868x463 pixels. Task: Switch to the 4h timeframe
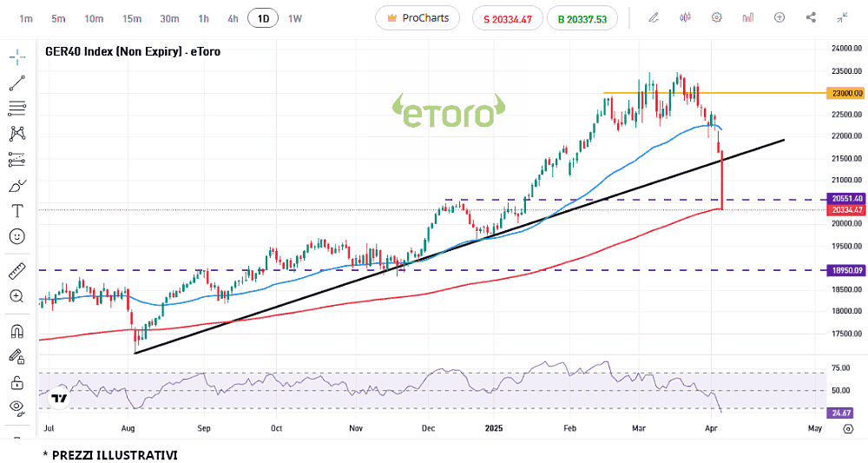[233, 19]
